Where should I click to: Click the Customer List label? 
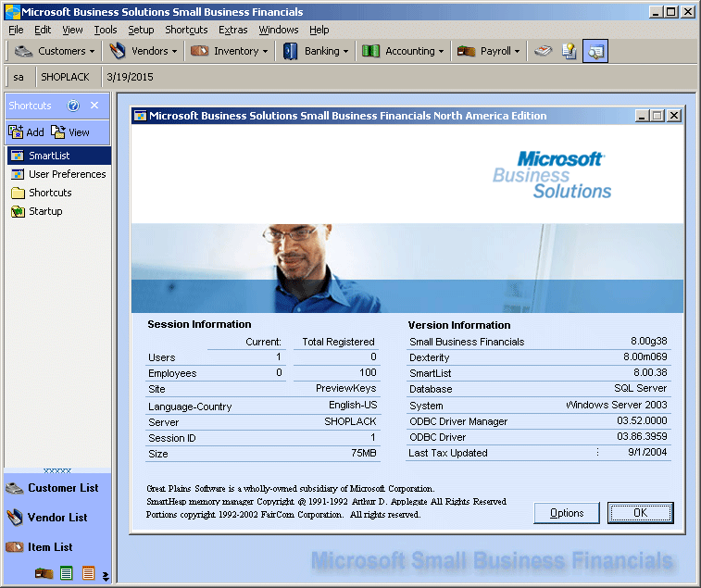pyautogui.click(x=63, y=488)
